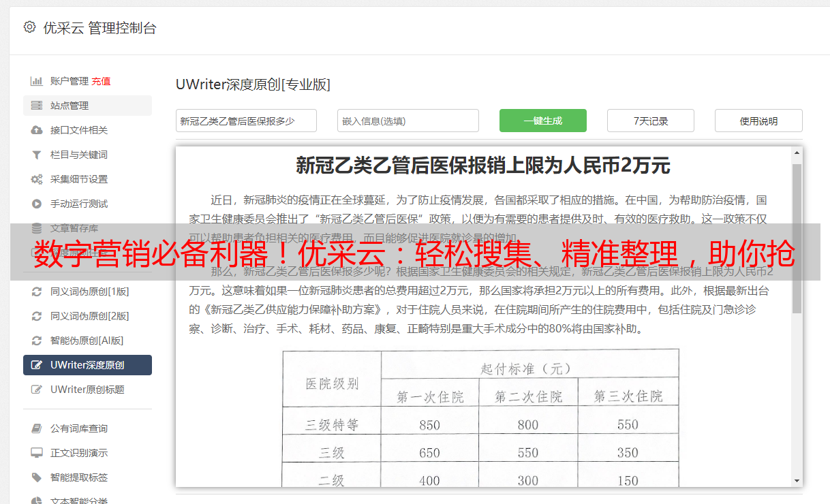Click the keyword field containing 新冠乙类乙管后医保报多少
This screenshot has width=830, height=504.
coord(246,121)
